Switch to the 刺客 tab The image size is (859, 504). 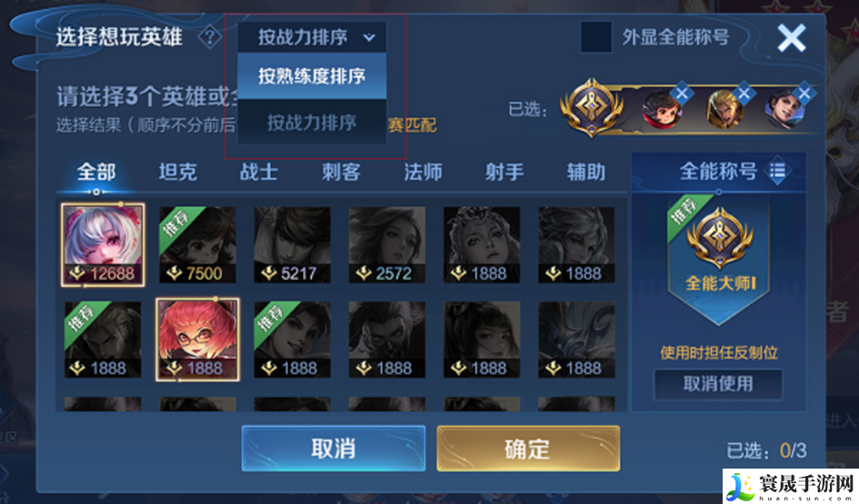tap(341, 172)
